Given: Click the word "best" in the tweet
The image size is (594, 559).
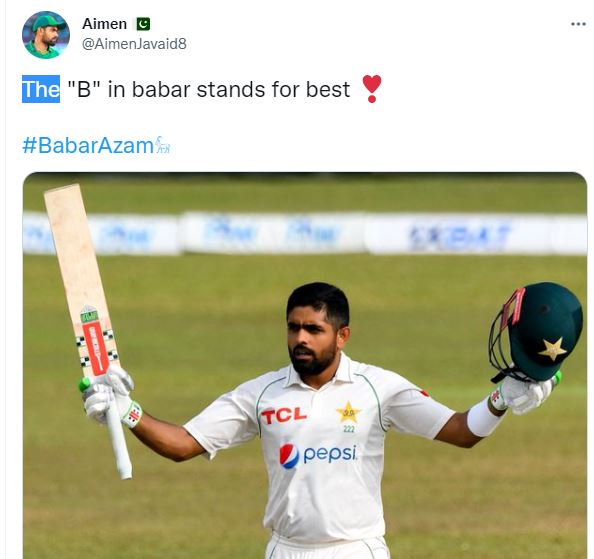Looking at the screenshot, I should (328, 90).
